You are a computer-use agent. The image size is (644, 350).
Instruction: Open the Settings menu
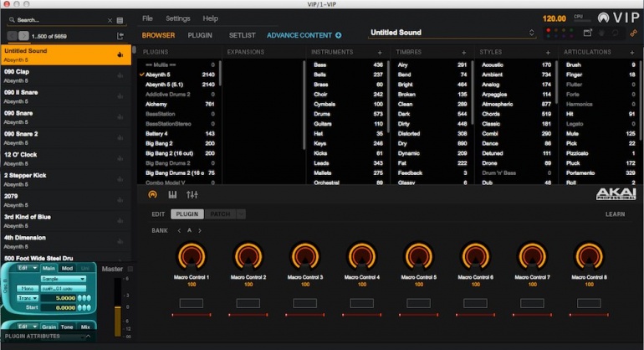click(x=178, y=18)
